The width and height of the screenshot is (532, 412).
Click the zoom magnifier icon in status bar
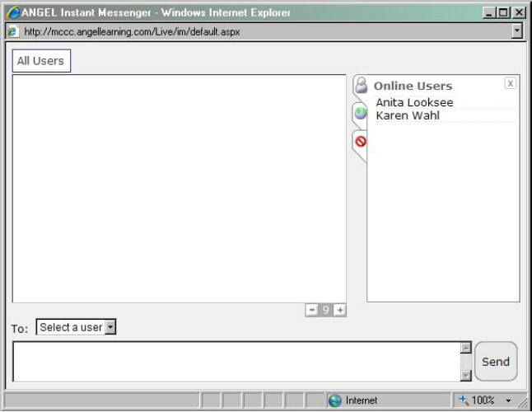pyautogui.click(x=463, y=400)
